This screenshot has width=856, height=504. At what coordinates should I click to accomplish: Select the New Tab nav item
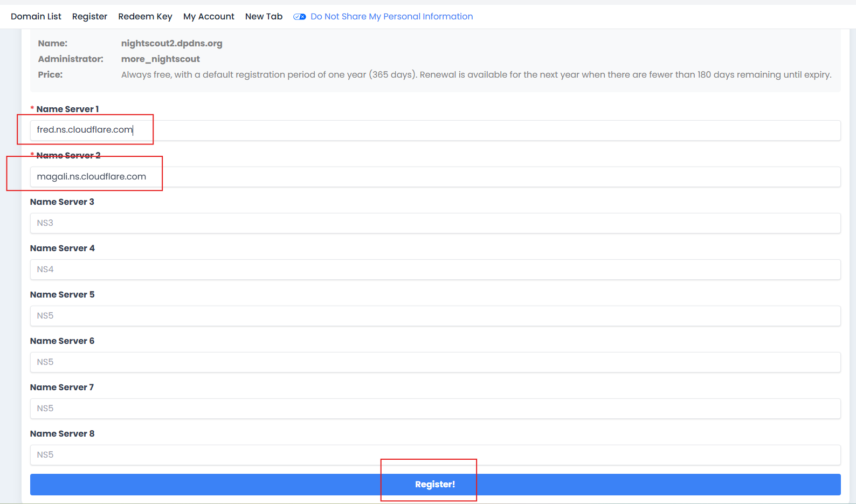[x=264, y=17]
